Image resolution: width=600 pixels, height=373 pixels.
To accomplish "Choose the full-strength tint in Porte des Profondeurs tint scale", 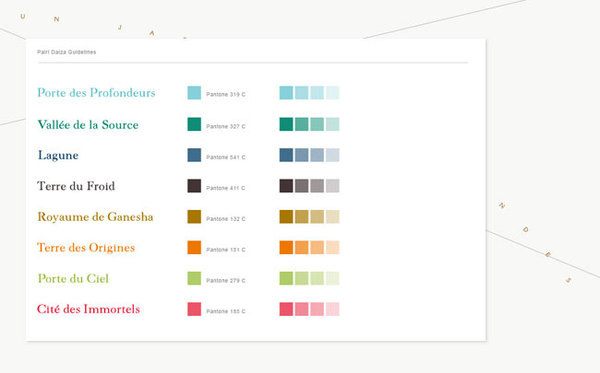I will [x=286, y=93].
